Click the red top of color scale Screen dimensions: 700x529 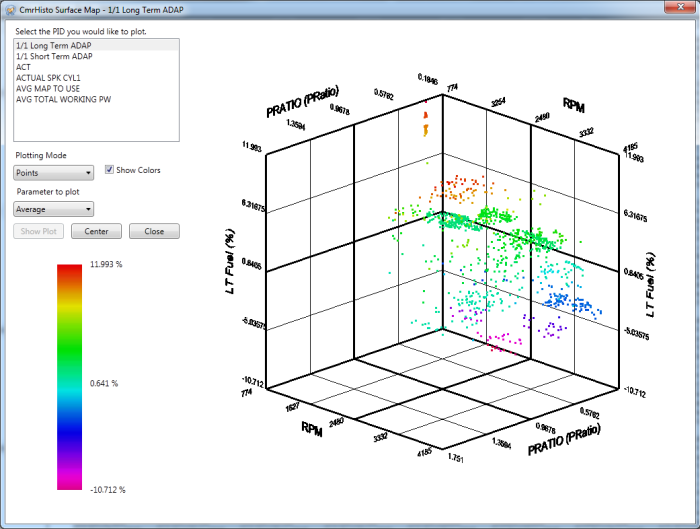coord(69,269)
